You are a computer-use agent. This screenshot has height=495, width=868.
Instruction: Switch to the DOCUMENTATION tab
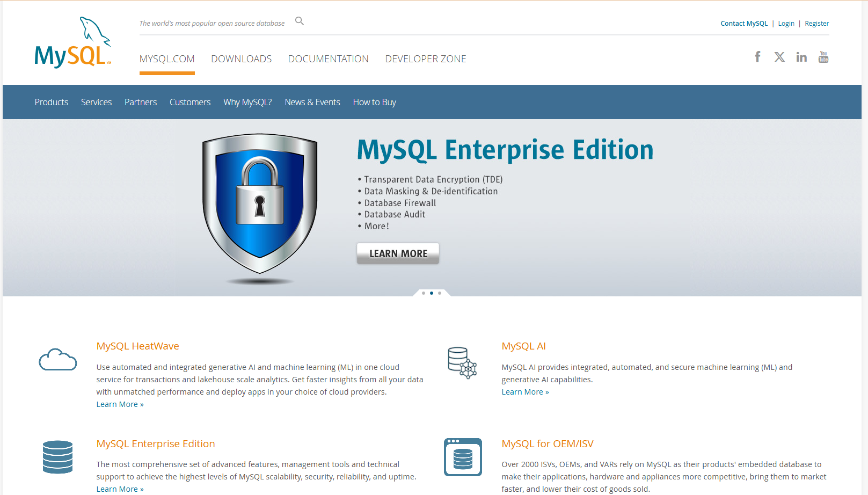(x=329, y=59)
